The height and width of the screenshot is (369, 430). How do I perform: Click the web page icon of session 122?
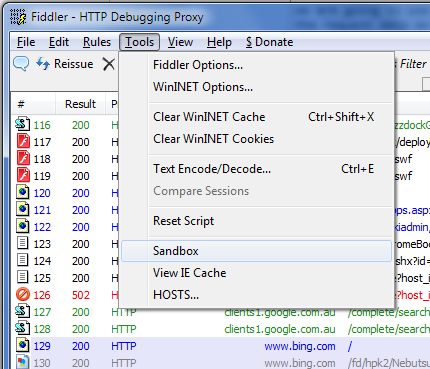tap(23, 226)
